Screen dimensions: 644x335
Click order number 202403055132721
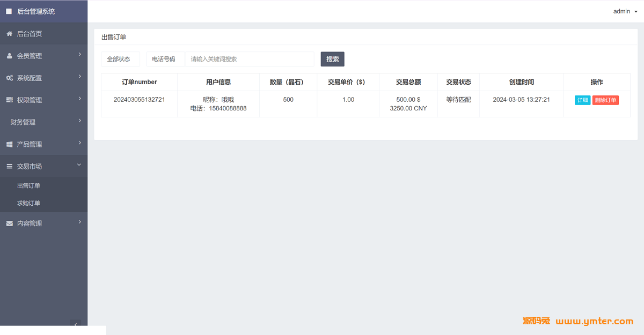pos(140,100)
